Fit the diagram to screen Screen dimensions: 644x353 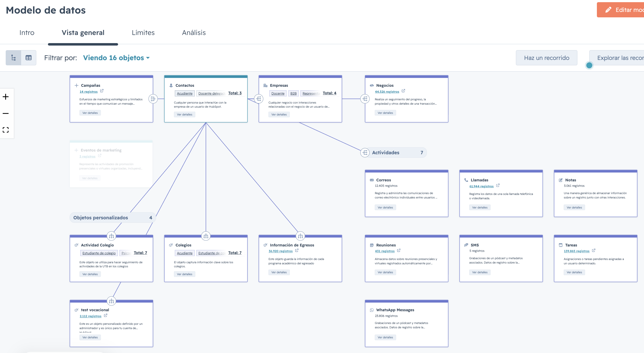[6, 130]
